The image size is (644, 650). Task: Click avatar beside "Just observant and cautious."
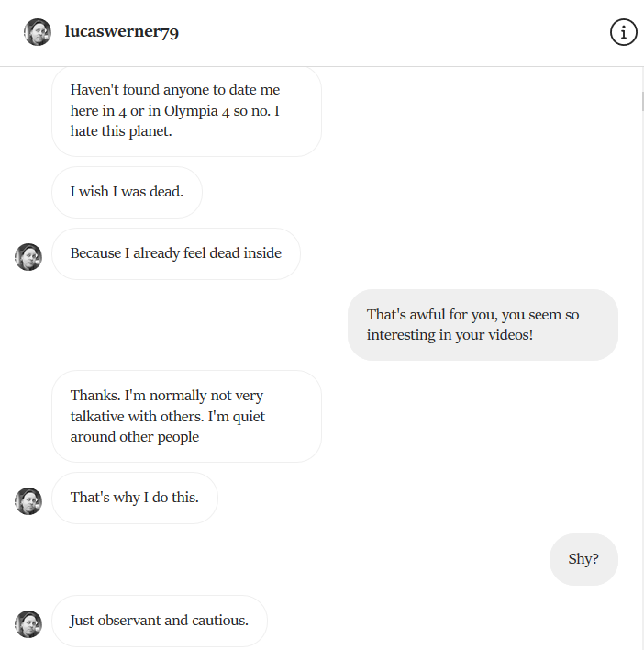tap(28, 624)
